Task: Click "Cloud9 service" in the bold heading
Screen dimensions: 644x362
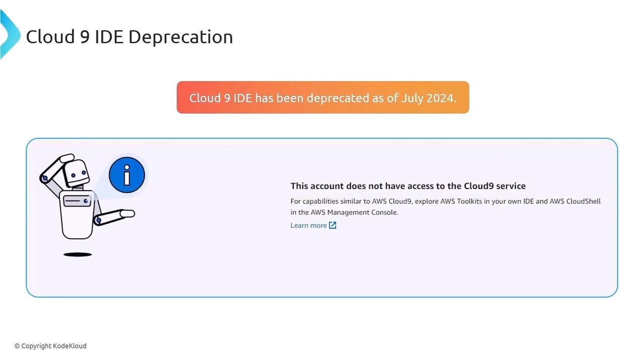Action: 495,186
